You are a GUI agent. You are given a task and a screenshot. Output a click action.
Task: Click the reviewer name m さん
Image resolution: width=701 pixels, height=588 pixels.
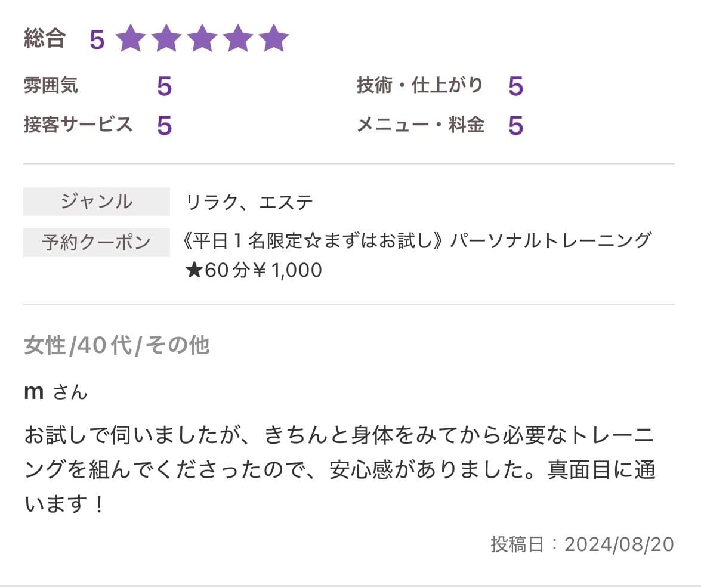(55, 392)
